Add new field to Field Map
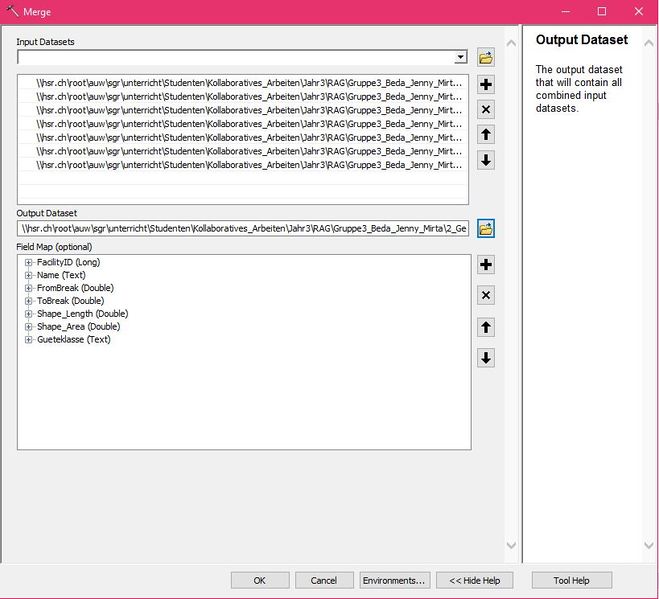 pos(486,265)
